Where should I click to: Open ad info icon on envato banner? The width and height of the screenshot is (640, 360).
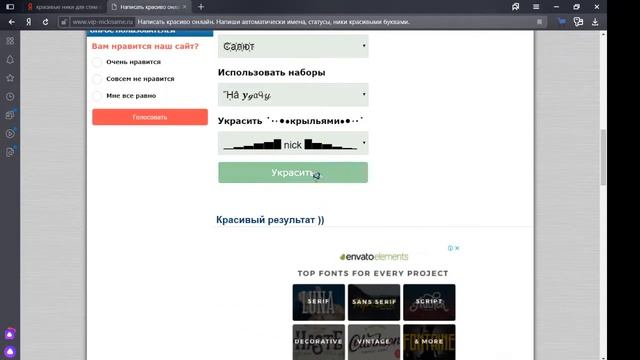point(450,248)
